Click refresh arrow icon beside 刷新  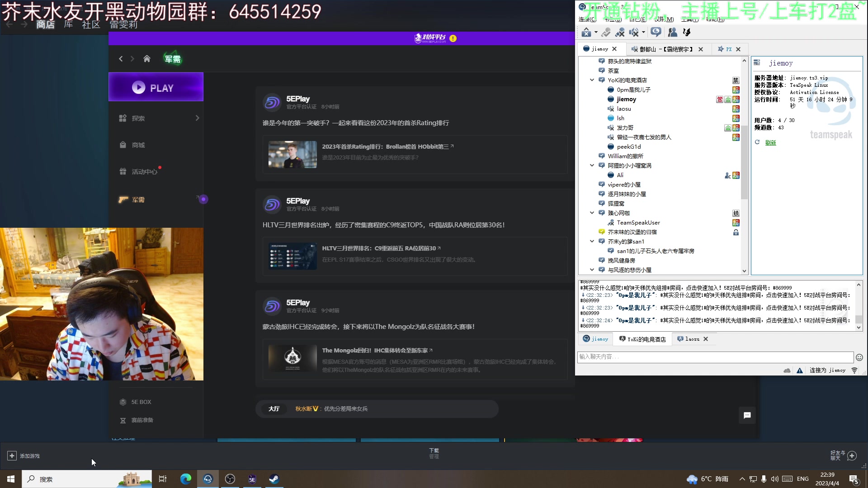coord(757,142)
